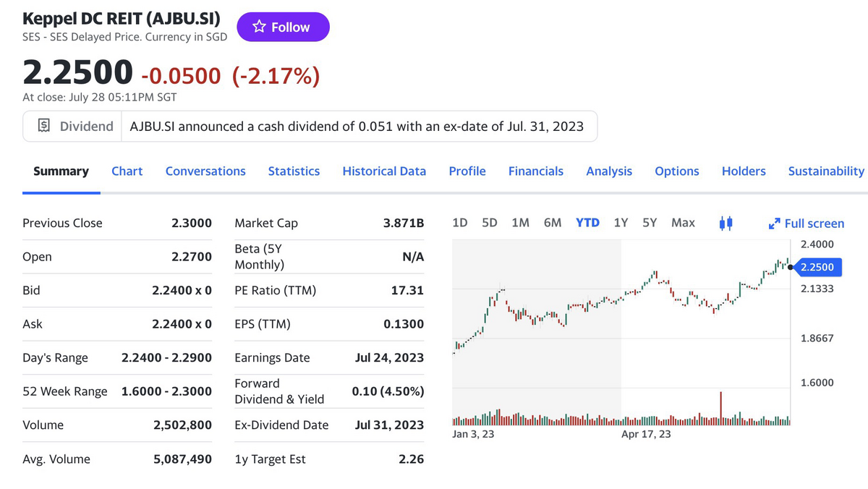Click the Market Cap value 3.871B
Screen dimensions: 868x489
404,223
